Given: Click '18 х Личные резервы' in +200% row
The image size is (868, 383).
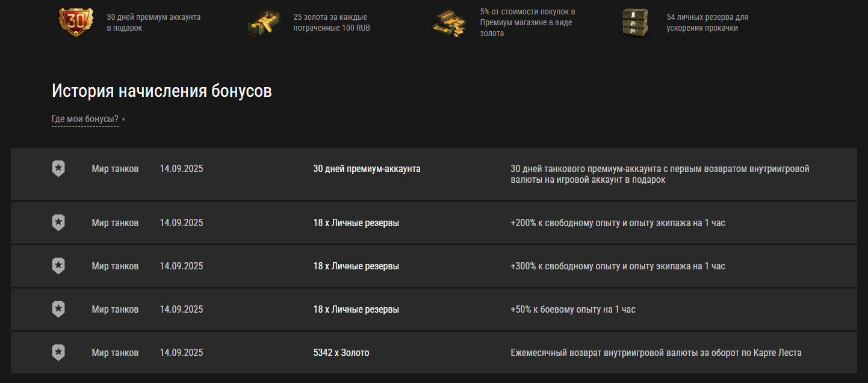Looking at the screenshot, I should 356,223.
